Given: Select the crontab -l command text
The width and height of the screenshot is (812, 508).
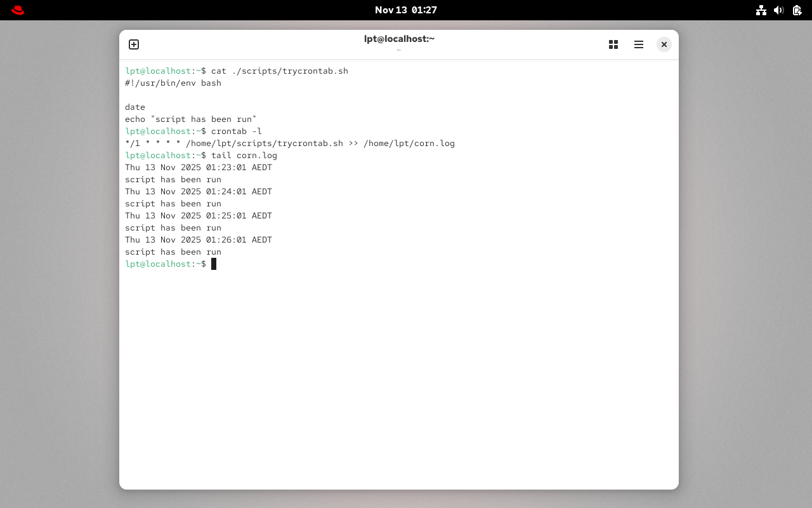Looking at the screenshot, I should (x=236, y=131).
